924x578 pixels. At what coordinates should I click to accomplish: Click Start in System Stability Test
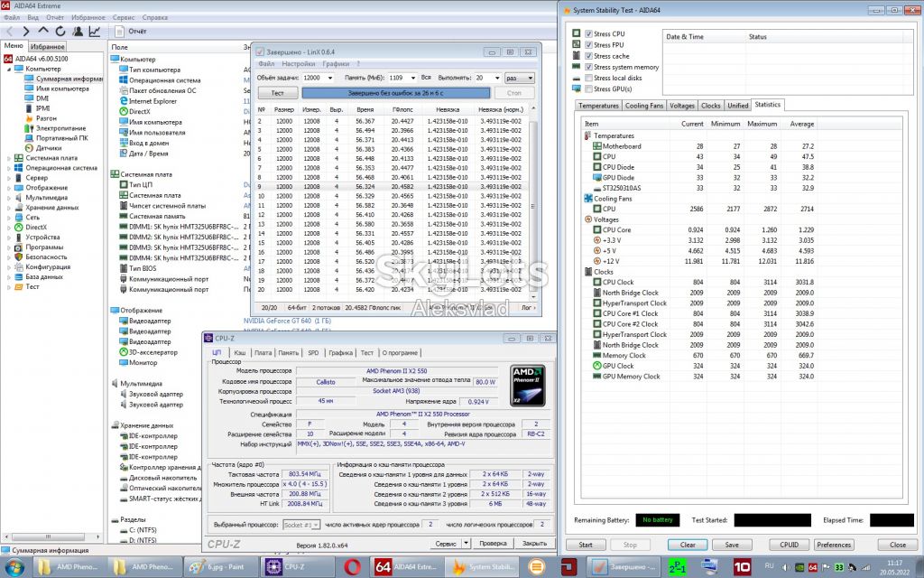coord(586,545)
